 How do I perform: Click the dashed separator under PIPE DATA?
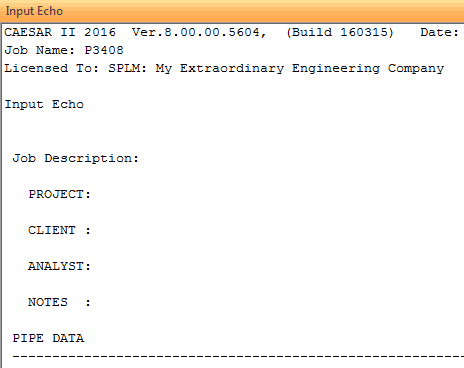(238, 357)
